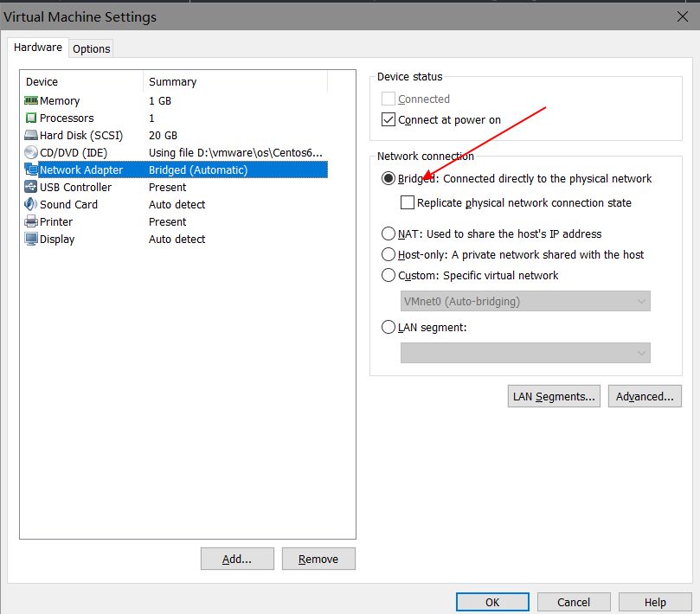This screenshot has height=614, width=700.
Task: Choose Host-only private network option
Action: pos(389,254)
